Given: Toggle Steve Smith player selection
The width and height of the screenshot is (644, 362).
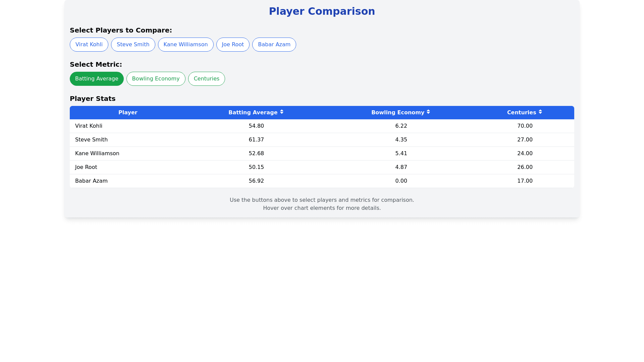Looking at the screenshot, I should point(133,45).
